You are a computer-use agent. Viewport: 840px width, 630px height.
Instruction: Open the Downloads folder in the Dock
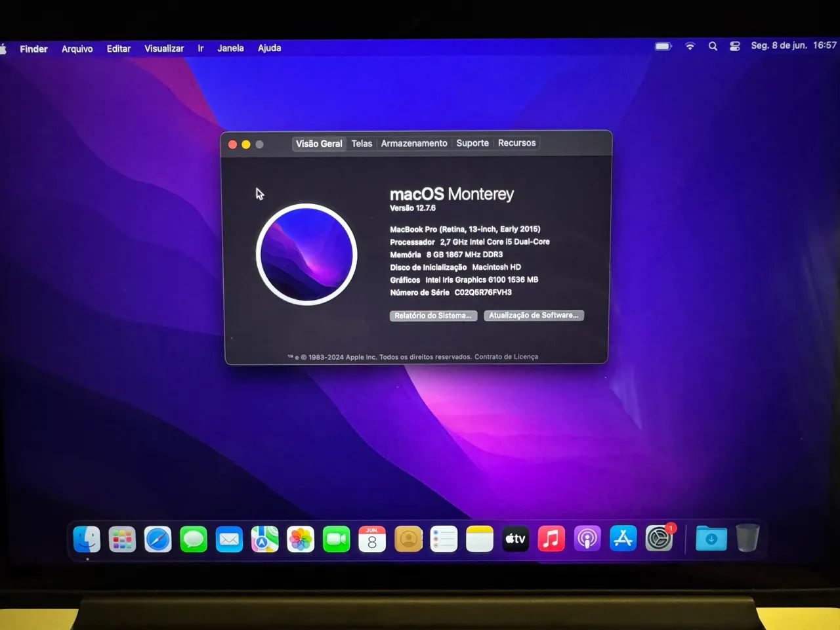tap(711, 539)
